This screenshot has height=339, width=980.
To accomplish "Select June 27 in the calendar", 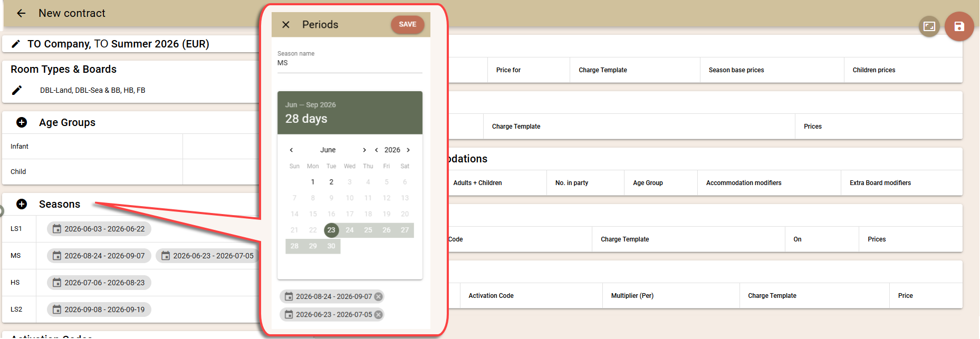I will [405, 230].
